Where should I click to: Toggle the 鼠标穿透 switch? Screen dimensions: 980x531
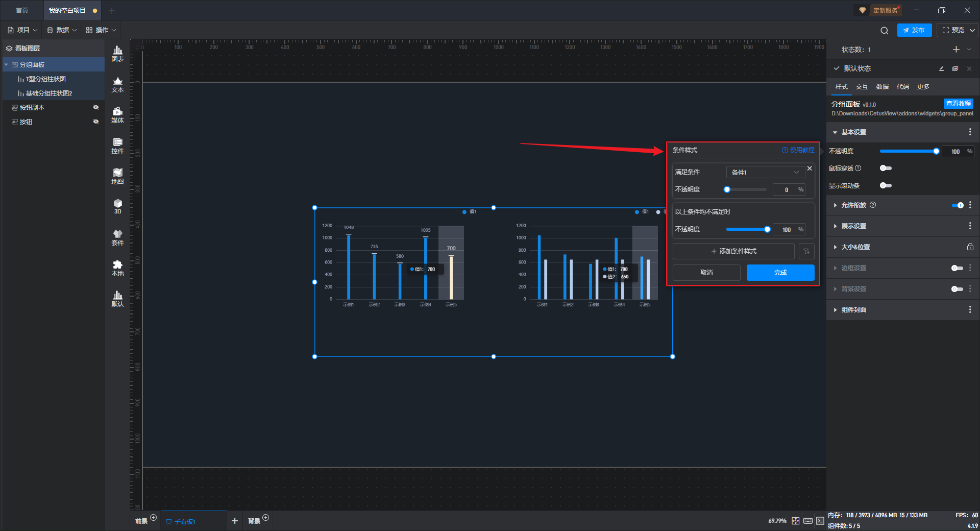[886, 168]
